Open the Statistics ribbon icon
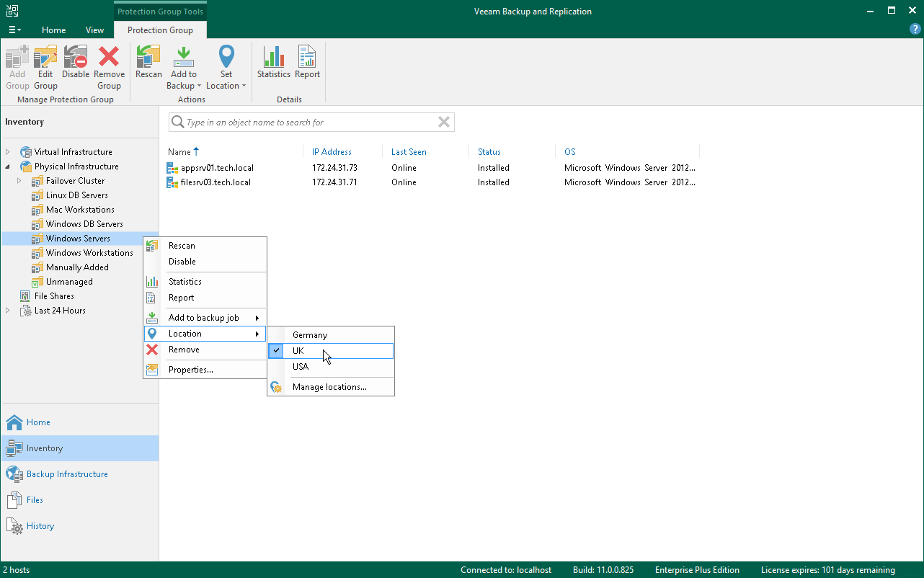Image resolution: width=924 pixels, height=578 pixels. tap(274, 57)
